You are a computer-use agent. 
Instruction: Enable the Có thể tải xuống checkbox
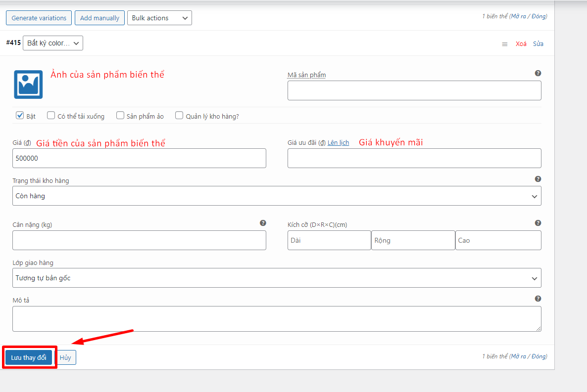coord(51,116)
